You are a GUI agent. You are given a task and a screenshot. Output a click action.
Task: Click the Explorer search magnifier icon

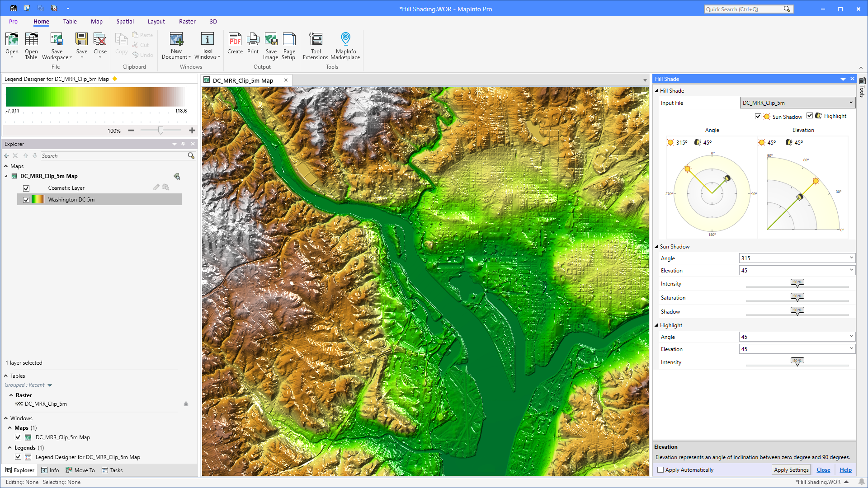point(191,156)
